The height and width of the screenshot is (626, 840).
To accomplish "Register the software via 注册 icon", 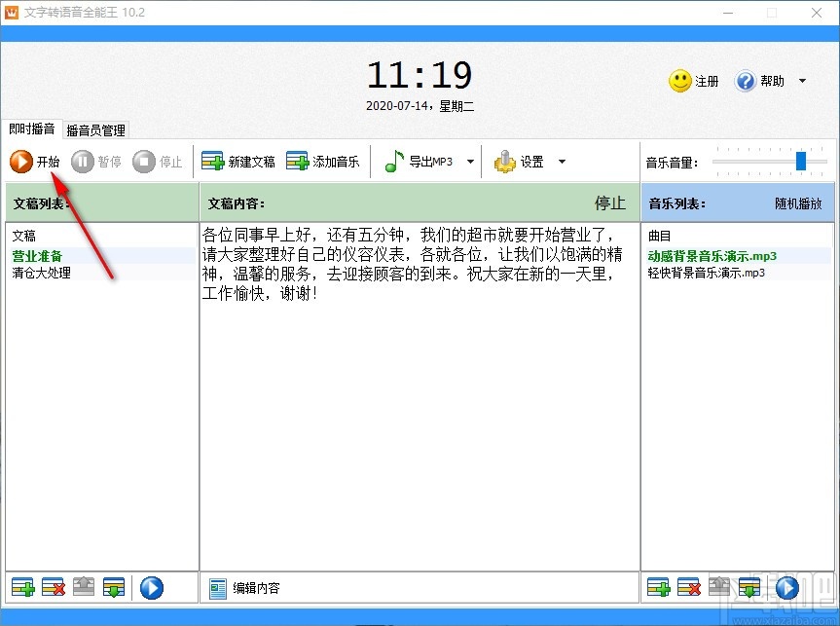I will click(693, 81).
